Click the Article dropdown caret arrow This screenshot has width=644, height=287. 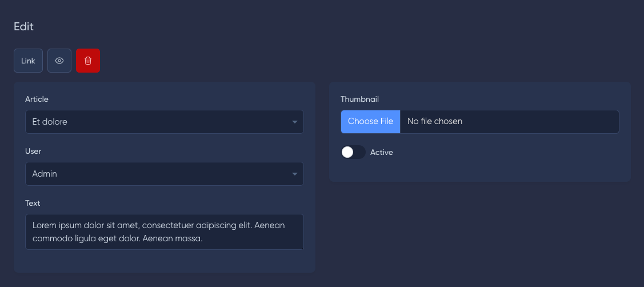294,122
